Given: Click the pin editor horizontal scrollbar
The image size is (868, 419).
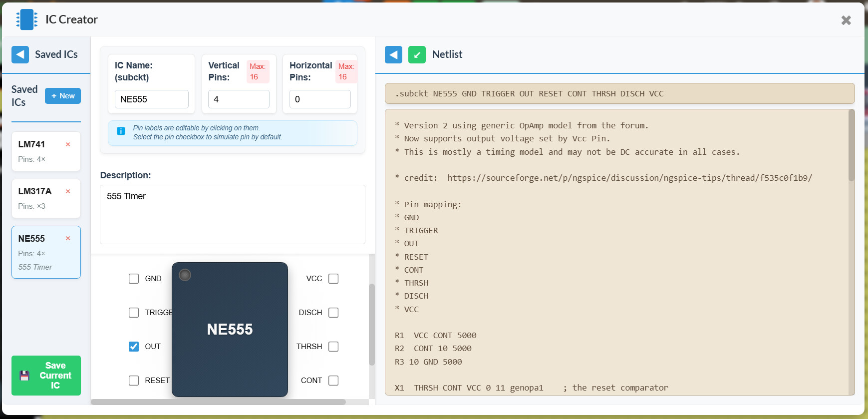Looking at the screenshot, I should [218, 402].
